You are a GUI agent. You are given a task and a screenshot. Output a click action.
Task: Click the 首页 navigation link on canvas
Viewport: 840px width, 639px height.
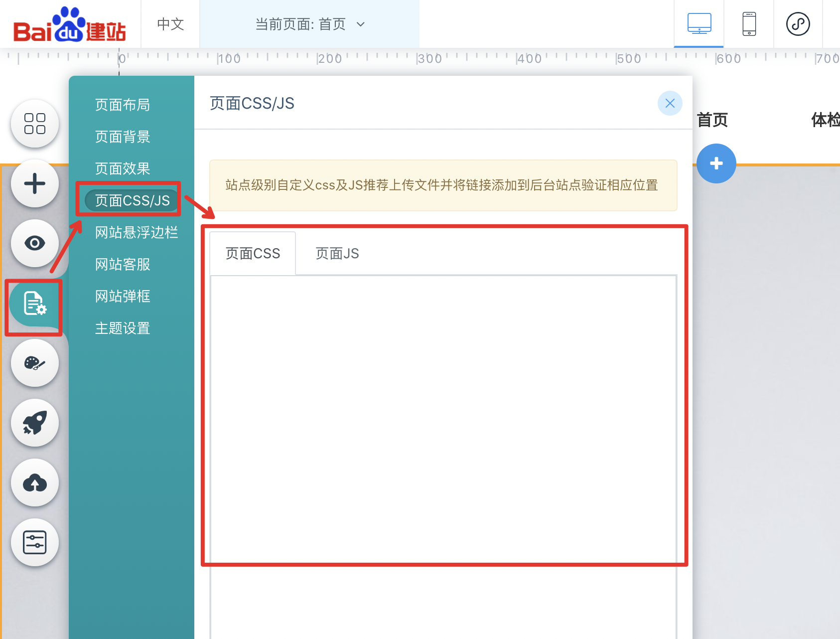[x=712, y=120]
